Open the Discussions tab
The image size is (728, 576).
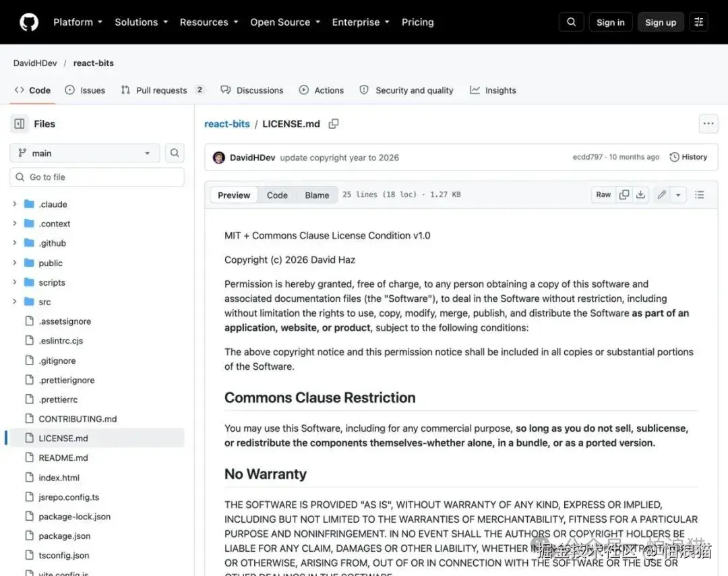point(252,90)
